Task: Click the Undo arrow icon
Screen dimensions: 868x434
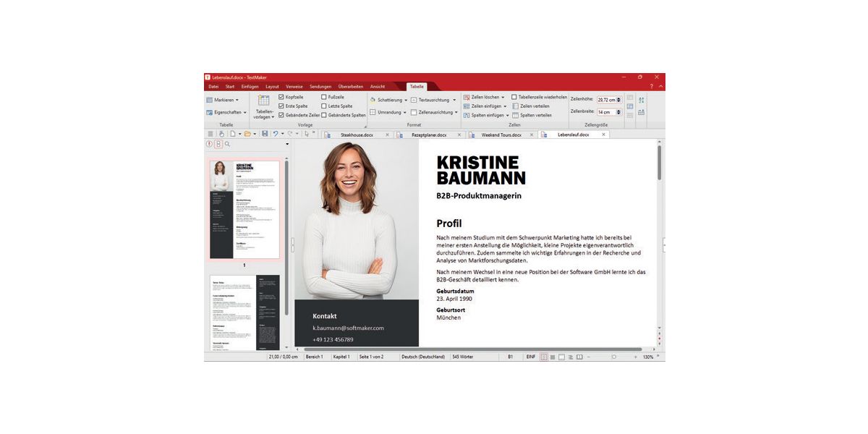Action: click(x=276, y=134)
